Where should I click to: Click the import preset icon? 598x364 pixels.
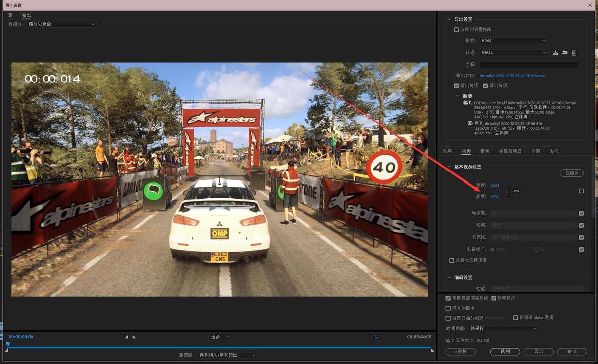pyautogui.click(x=565, y=53)
